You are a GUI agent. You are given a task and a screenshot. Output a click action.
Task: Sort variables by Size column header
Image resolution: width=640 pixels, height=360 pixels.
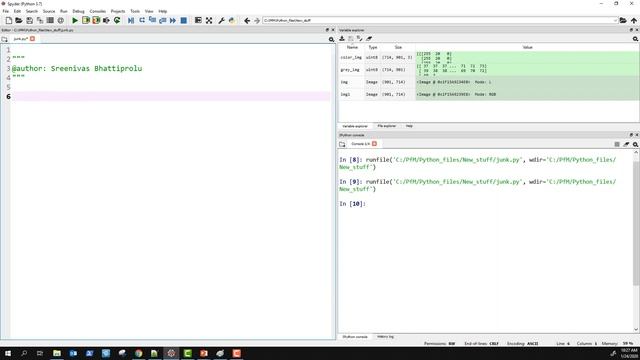point(398,47)
